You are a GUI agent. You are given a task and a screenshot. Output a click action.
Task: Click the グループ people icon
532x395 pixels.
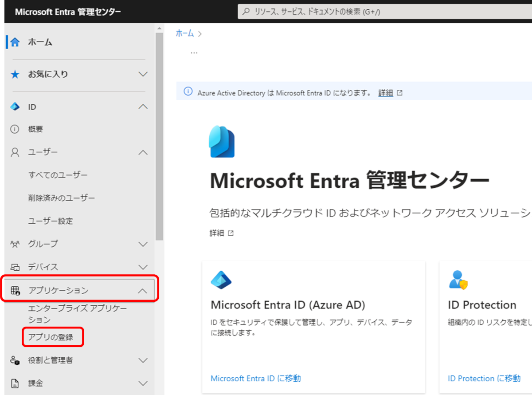[15, 244]
